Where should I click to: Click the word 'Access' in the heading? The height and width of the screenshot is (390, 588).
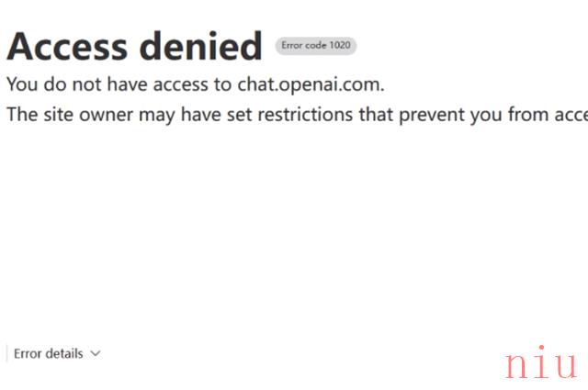[x=67, y=47]
